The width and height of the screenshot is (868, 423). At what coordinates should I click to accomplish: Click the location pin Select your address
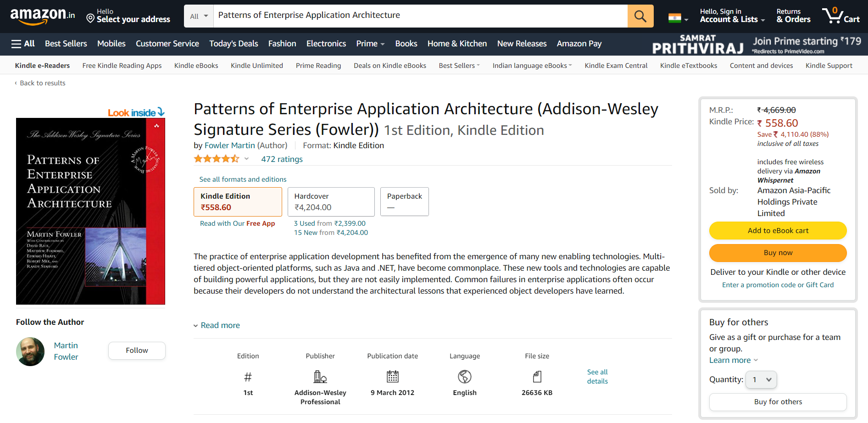pos(128,16)
